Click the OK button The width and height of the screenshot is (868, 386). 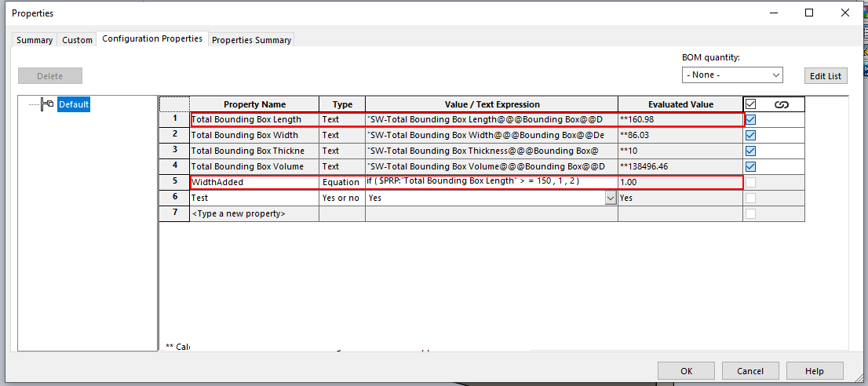(x=686, y=371)
